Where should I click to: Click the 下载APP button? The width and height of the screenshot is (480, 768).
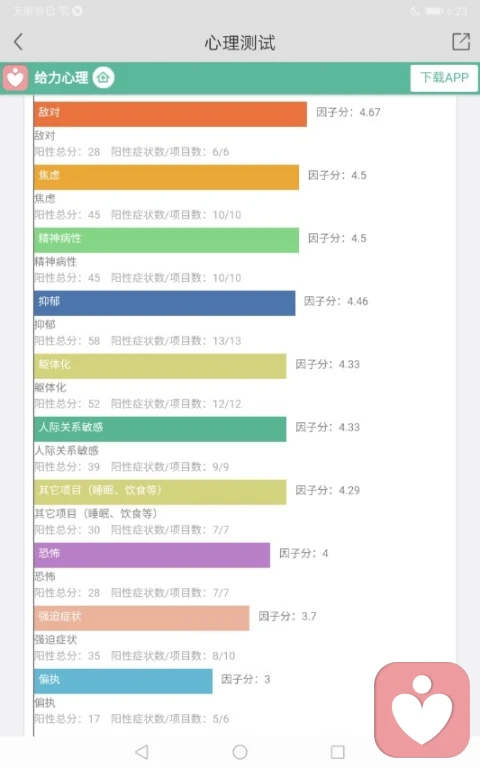444,78
